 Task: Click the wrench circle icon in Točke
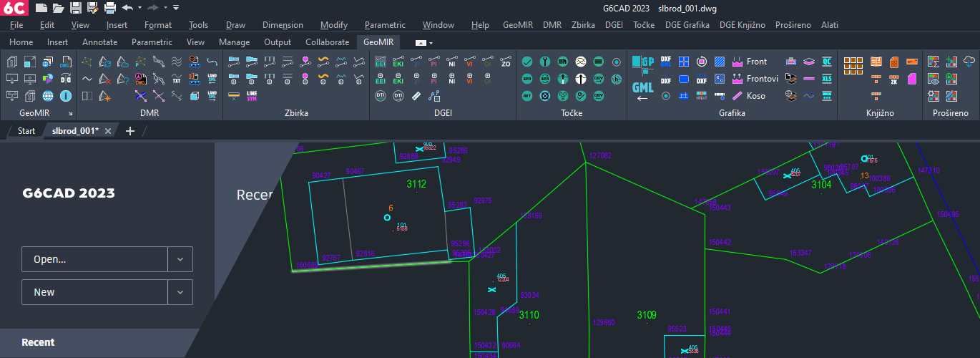(545, 62)
